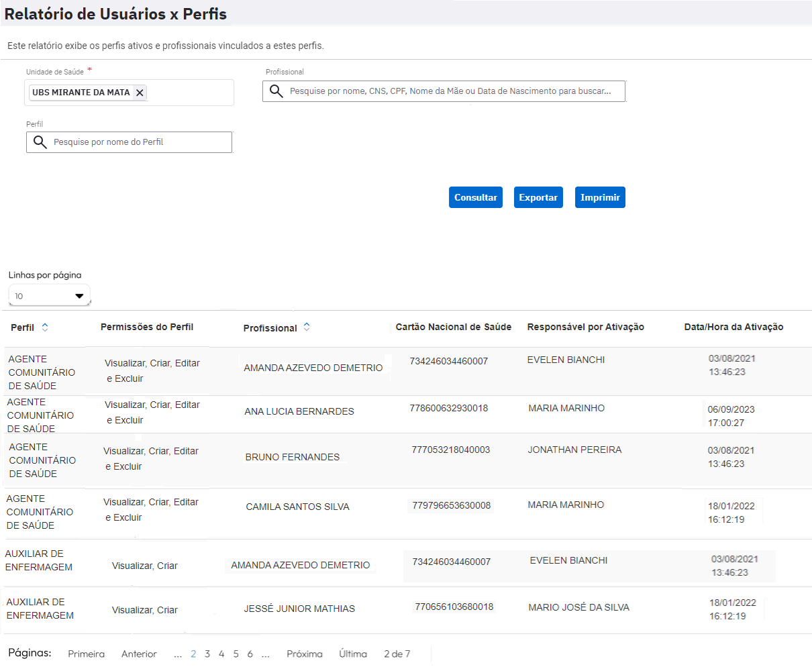Image resolution: width=812 pixels, height=671 pixels.
Task: Go to the Primeira page
Action: [x=86, y=653]
